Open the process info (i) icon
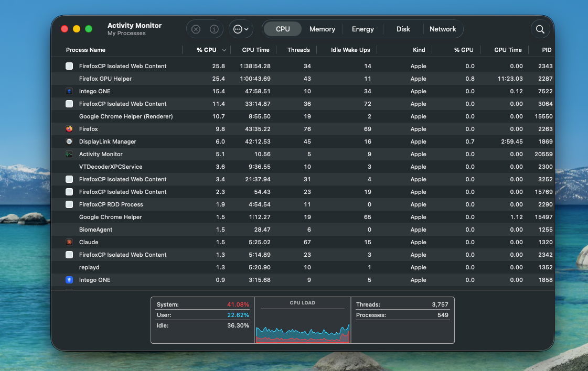The height and width of the screenshot is (371, 588). click(x=214, y=29)
